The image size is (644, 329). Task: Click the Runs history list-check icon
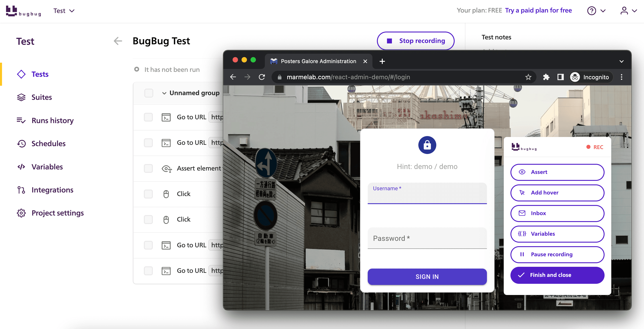[x=21, y=120]
